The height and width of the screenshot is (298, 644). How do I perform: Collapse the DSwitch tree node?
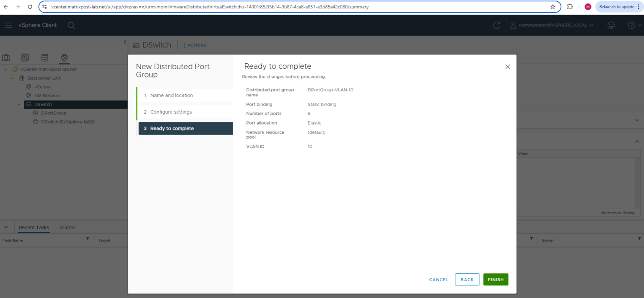coord(18,104)
